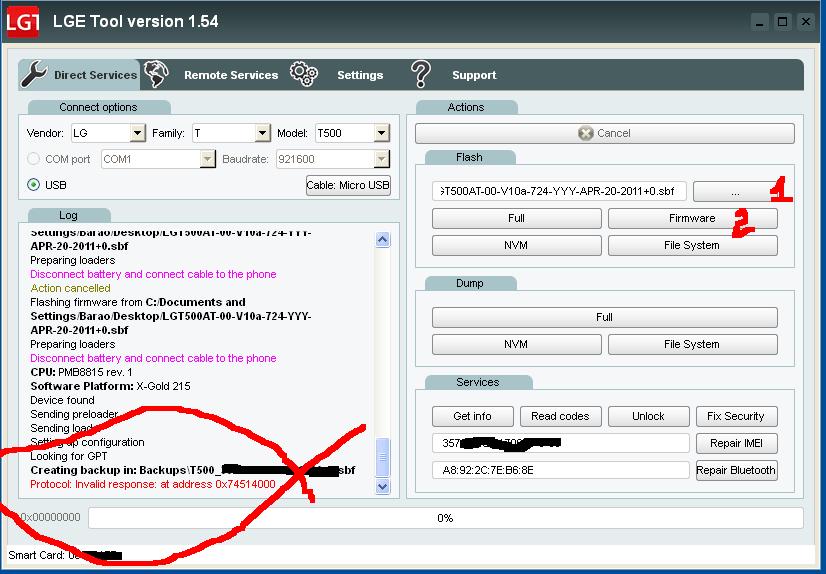Click the Bluetooth address field A8:92:2C:7E:B6:8E
Image resolution: width=826 pixels, height=574 pixels.
pos(560,470)
